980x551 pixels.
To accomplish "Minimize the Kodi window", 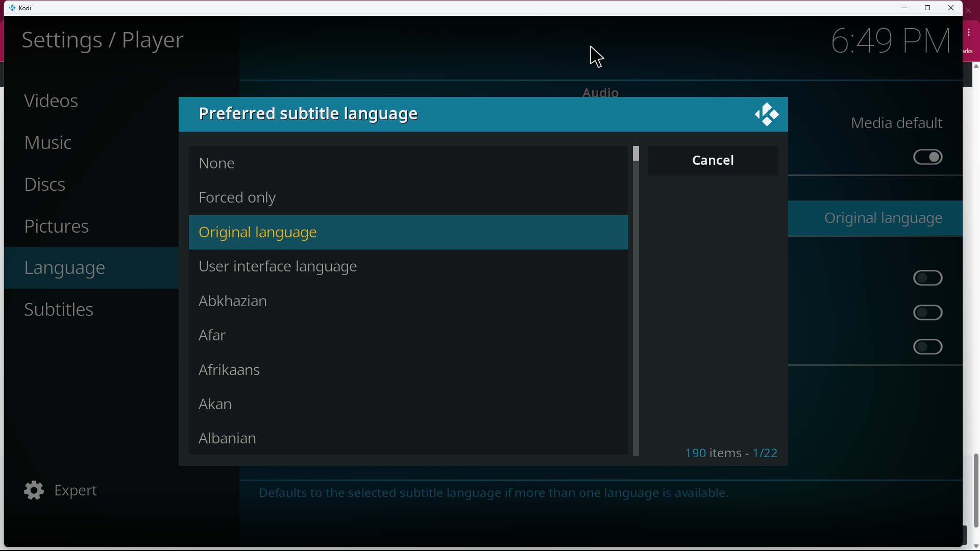I will point(904,8).
